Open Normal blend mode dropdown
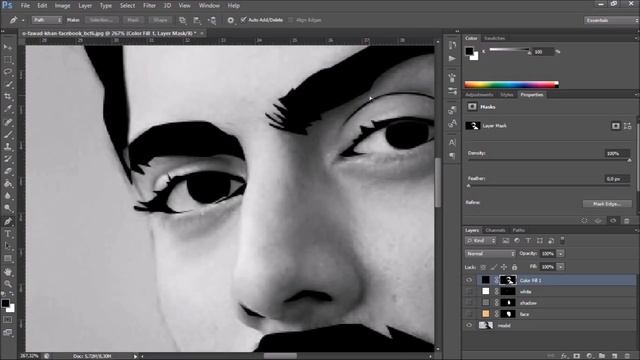640x360 pixels. tap(490, 253)
